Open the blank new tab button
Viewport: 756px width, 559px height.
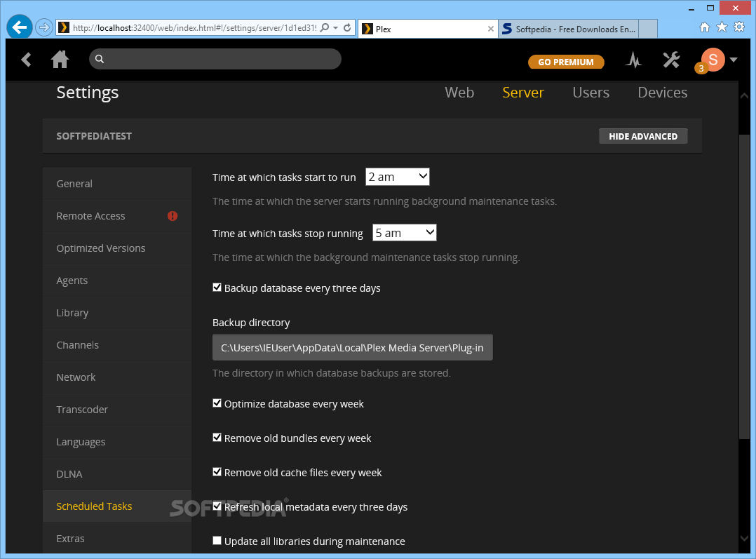click(648, 29)
